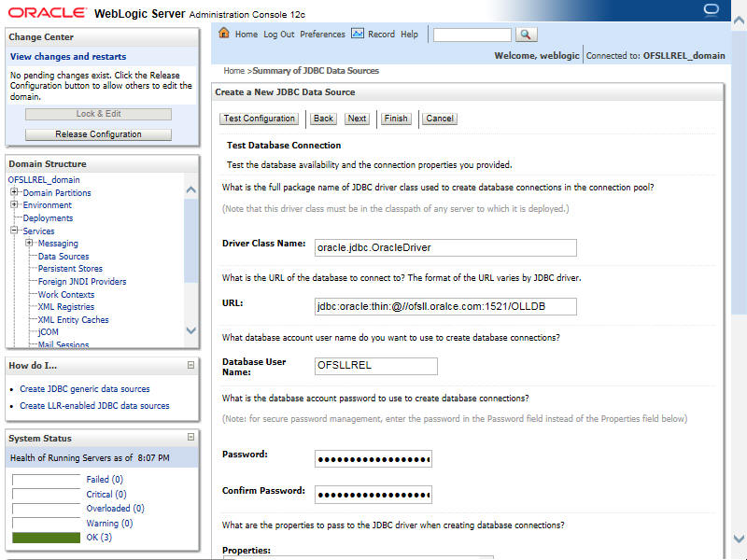
Task: Click the URL input field
Action: 445,307
